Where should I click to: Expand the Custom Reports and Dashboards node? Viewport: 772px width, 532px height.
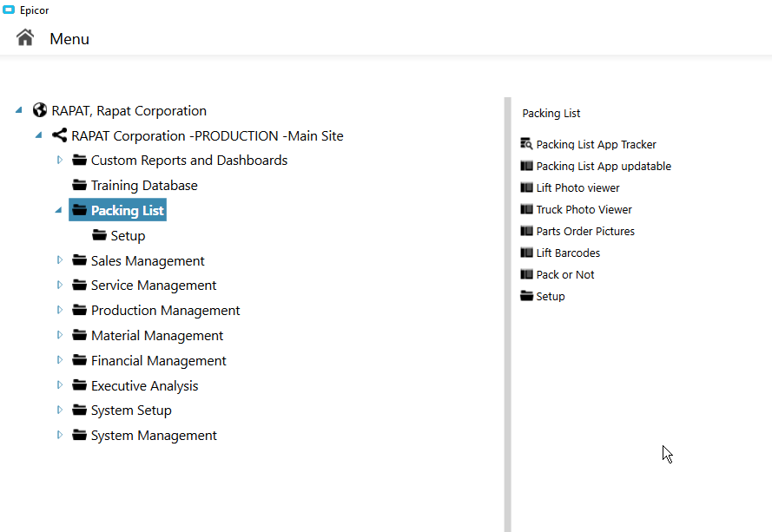pyautogui.click(x=60, y=160)
